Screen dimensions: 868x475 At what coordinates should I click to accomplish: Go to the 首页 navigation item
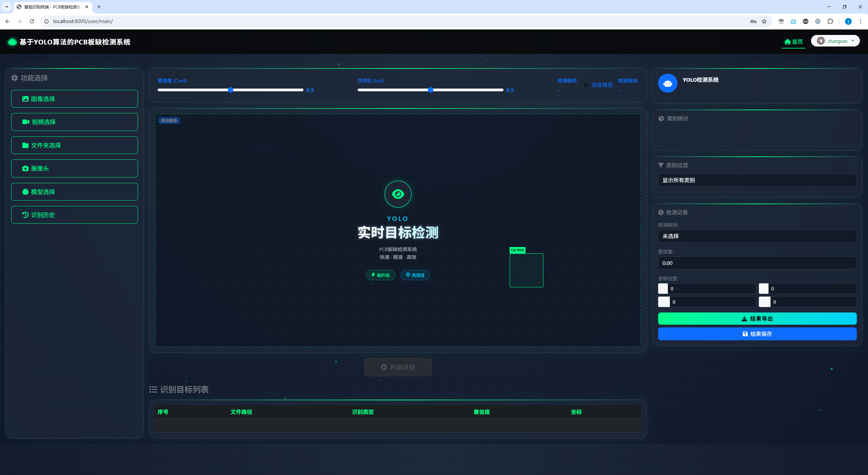click(x=793, y=42)
